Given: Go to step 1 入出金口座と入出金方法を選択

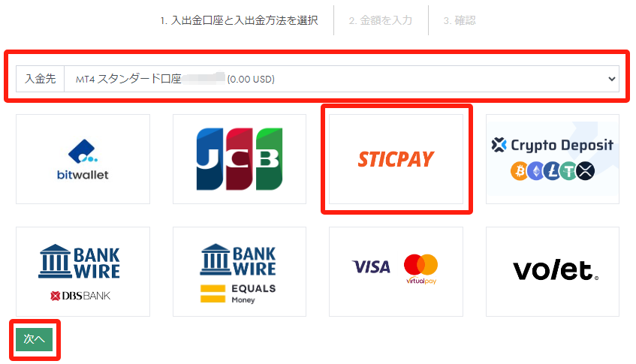Looking at the screenshot, I should tap(239, 20).
